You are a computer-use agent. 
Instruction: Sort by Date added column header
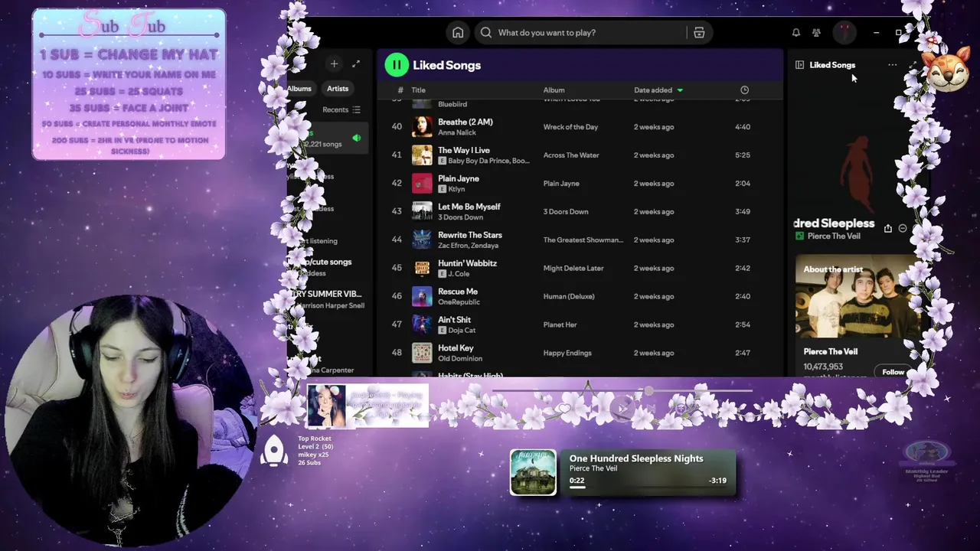[x=653, y=90]
